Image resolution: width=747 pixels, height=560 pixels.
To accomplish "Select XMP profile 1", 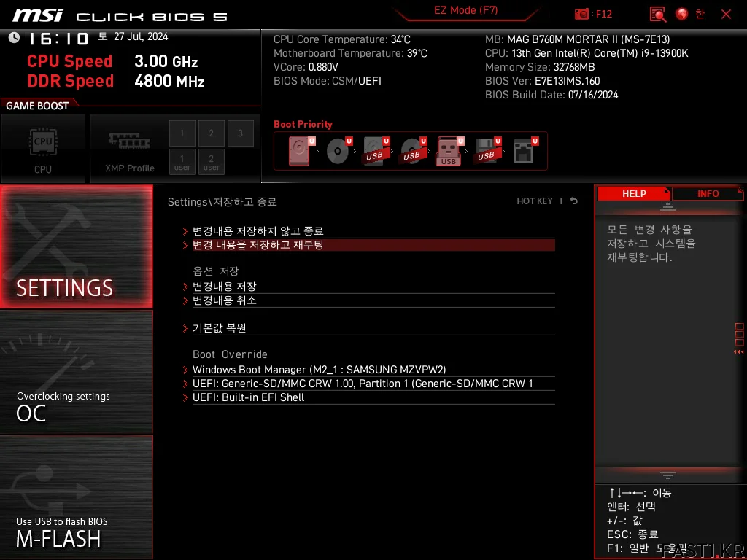I will tap(182, 133).
